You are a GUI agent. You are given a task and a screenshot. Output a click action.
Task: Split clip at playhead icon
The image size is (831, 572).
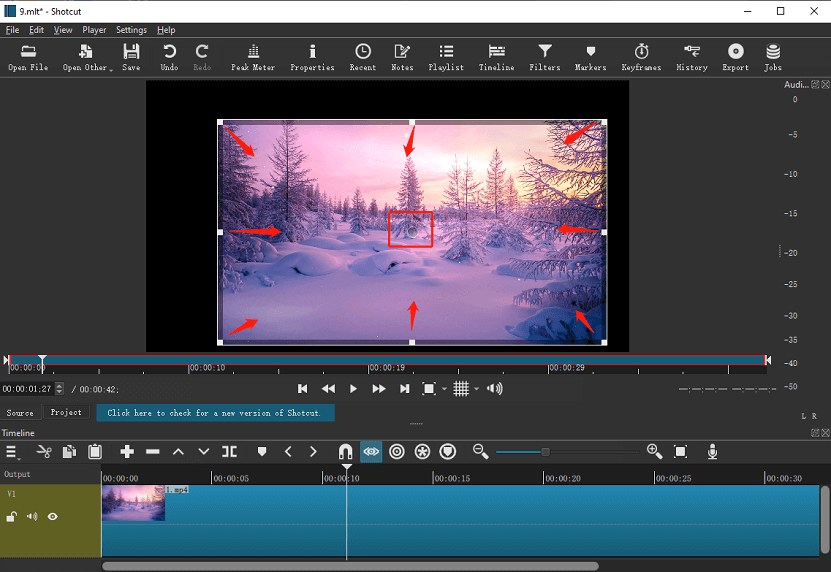[x=229, y=452]
